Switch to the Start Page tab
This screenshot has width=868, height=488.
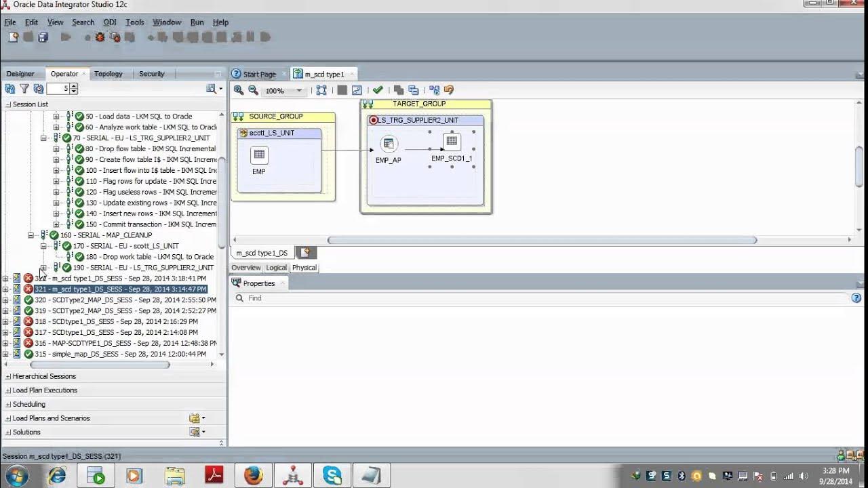point(259,74)
